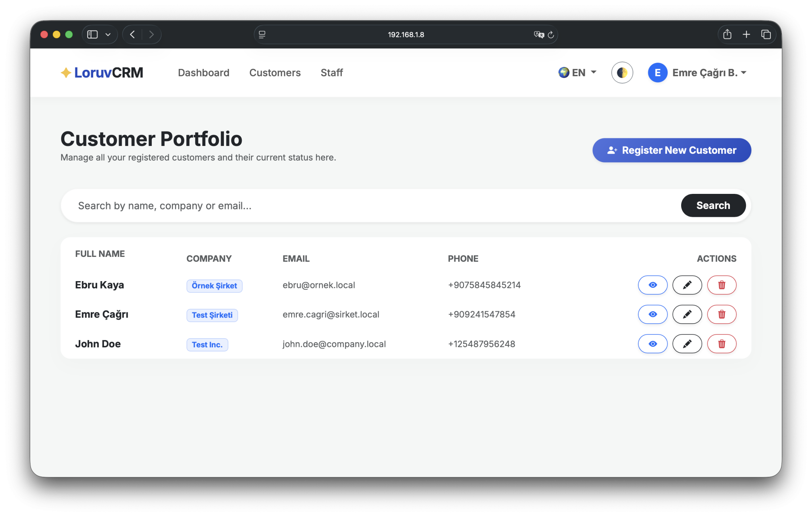812x517 pixels.
Task: Show tab overview in browser toolbar
Action: click(x=766, y=34)
